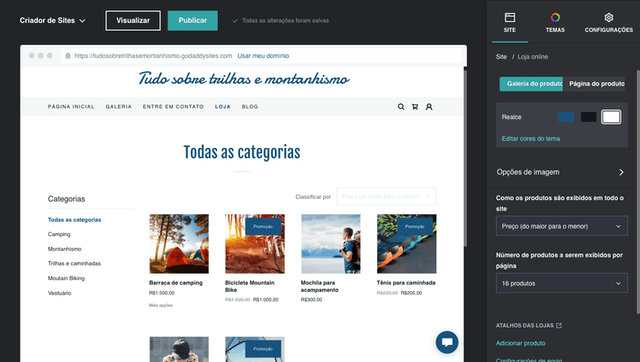Select the white Realce color swatch
This screenshot has width=640, height=362.
(611, 117)
